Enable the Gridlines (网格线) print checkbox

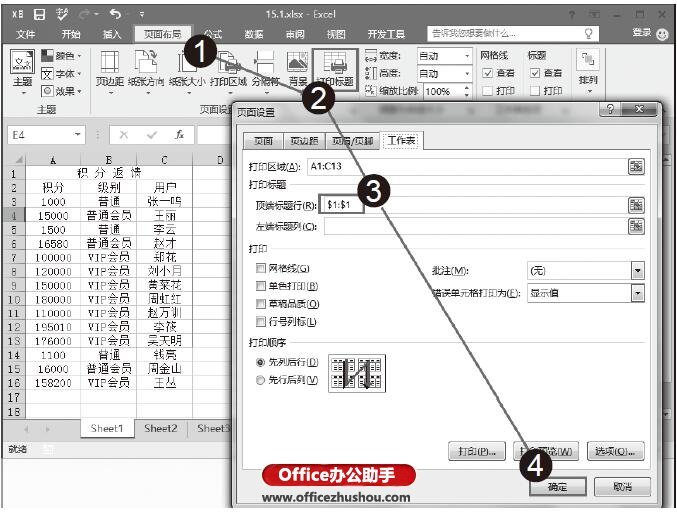click(x=260, y=269)
